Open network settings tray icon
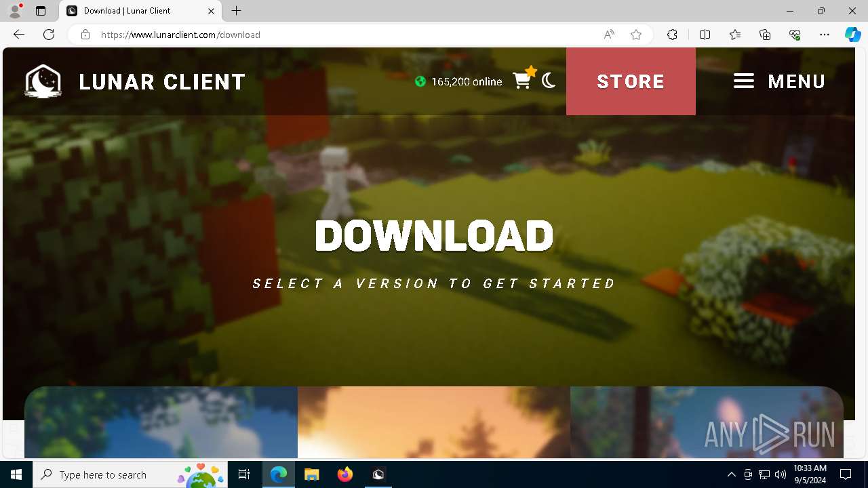Image resolution: width=868 pixels, height=488 pixels. click(764, 474)
